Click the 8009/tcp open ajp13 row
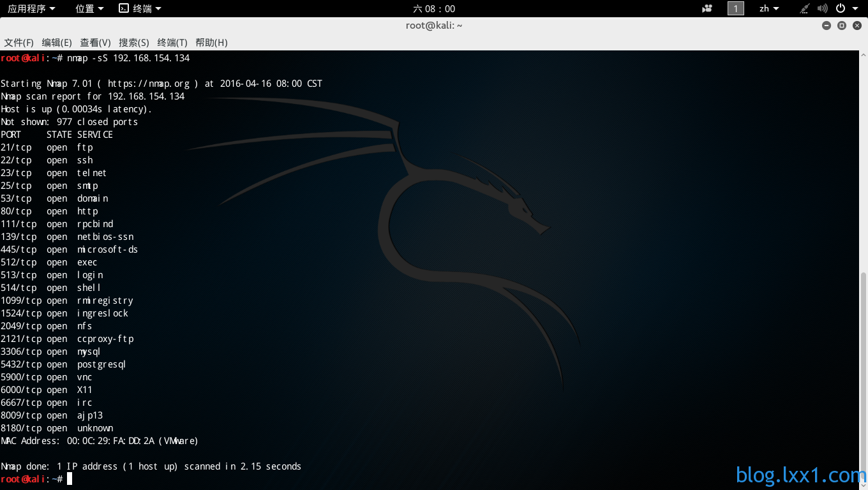This screenshot has height=490, width=868. click(x=52, y=415)
